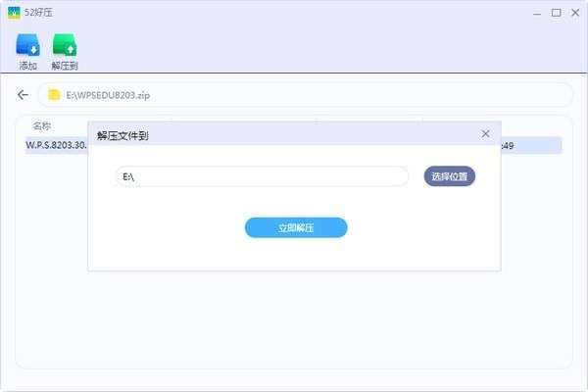Minimize the 52好压 window
The image size is (588, 392).
tap(537, 13)
